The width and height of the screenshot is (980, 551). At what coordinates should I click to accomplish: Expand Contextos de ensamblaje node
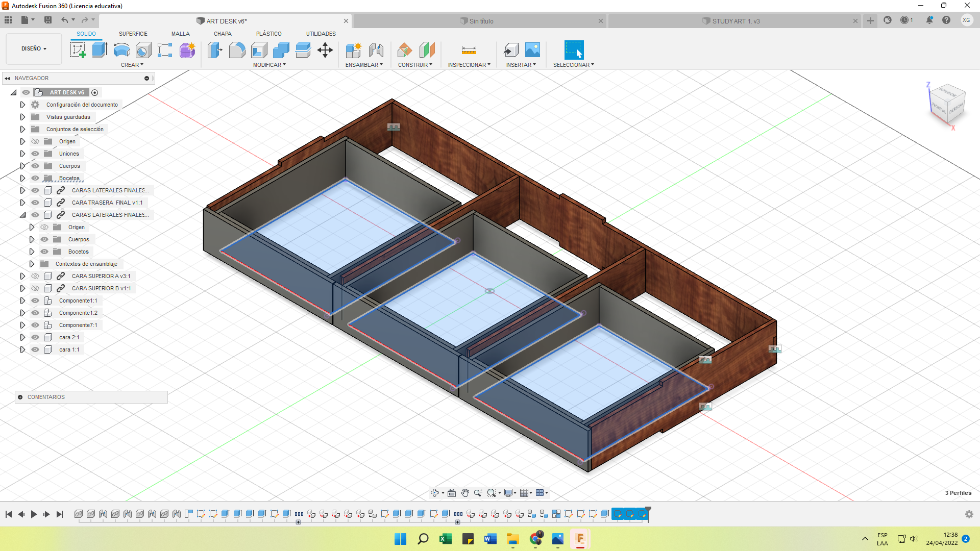click(32, 264)
